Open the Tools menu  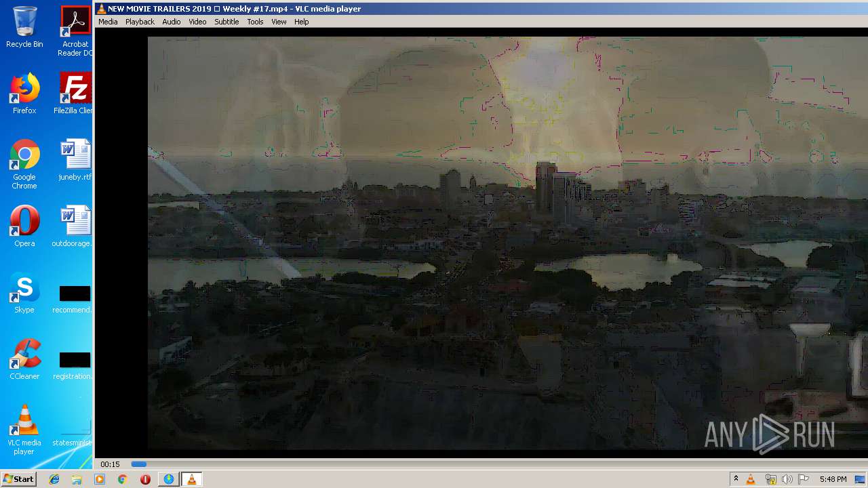coord(255,22)
